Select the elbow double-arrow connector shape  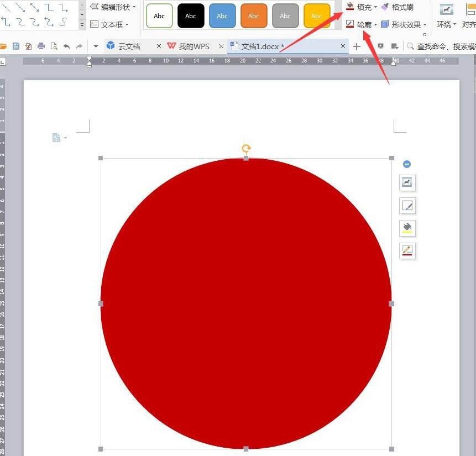[x=6, y=22]
